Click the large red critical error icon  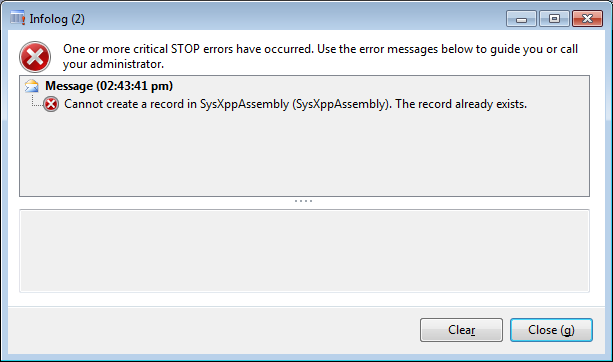pyautogui.click(x=35, y=57)
